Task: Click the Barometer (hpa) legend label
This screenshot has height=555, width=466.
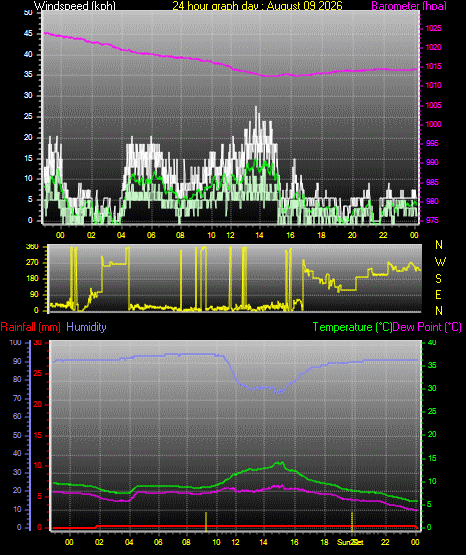Action: click(x=409, y=6)
